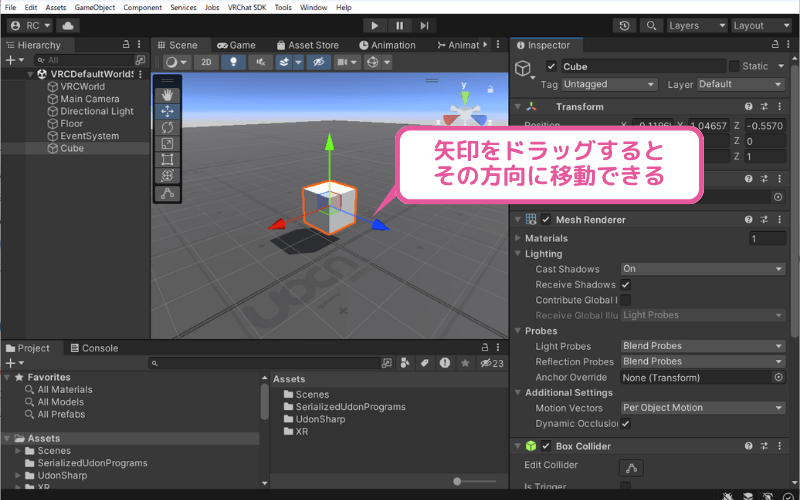Toggle the Cube active checkbox
Viewport: 800px width, 500px height.
coord(551,66)
